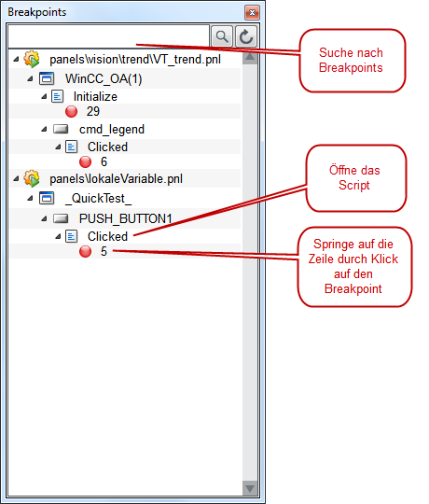The image size is (429, 504).
Task: Select the red breakpoint dot at line 29
Action: click(71, 112)
